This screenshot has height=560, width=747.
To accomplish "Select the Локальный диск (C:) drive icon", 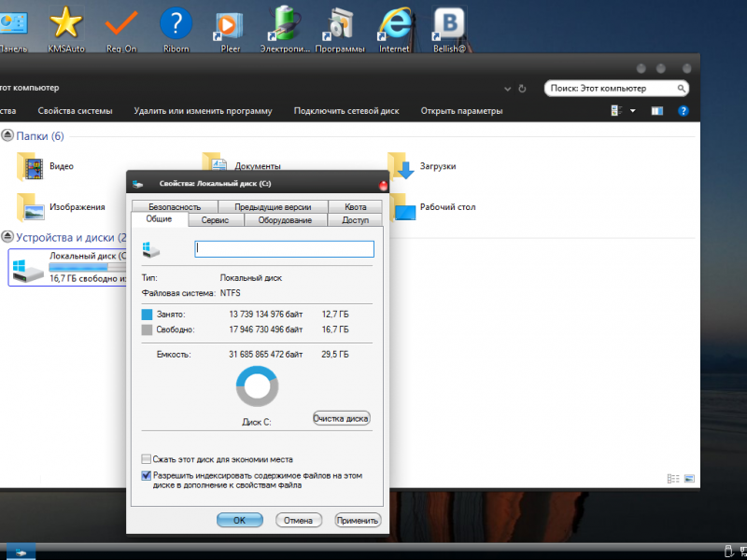I will click(28, 270).
